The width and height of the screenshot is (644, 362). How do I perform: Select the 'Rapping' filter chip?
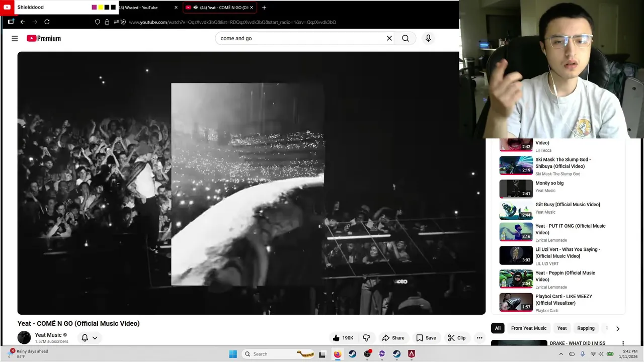tap(586, 328)
